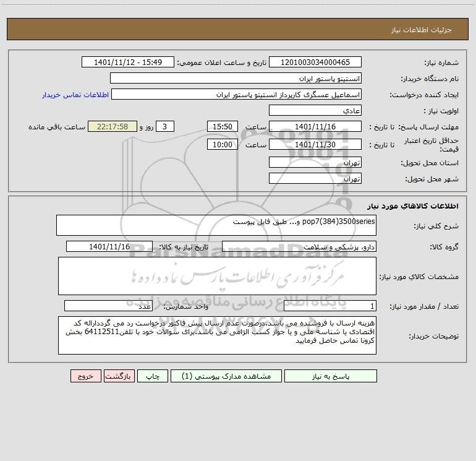Viewport: 476px width, 461px height.
Task: Click the general description field pop7(384)3500series
Action: click(x=216, y=225)
